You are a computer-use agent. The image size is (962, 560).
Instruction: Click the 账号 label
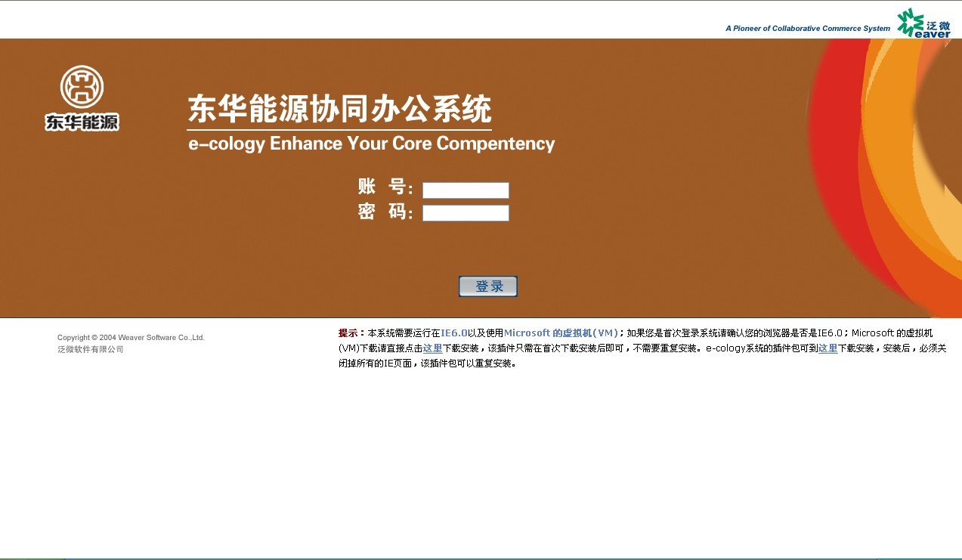pos(385,187)
